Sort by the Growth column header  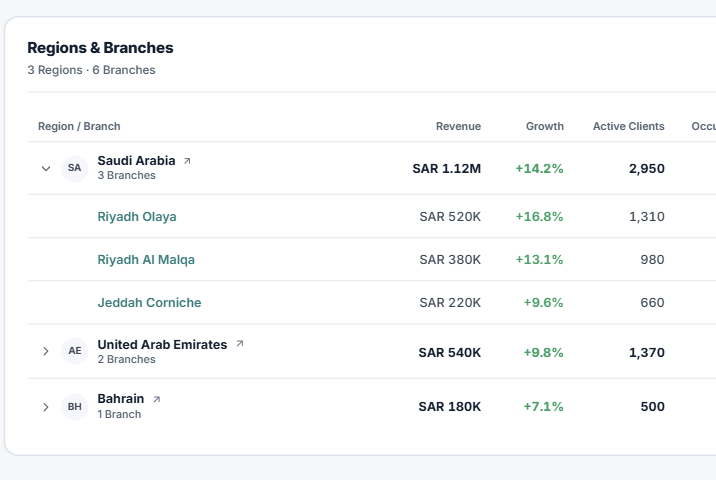point(545,126)
